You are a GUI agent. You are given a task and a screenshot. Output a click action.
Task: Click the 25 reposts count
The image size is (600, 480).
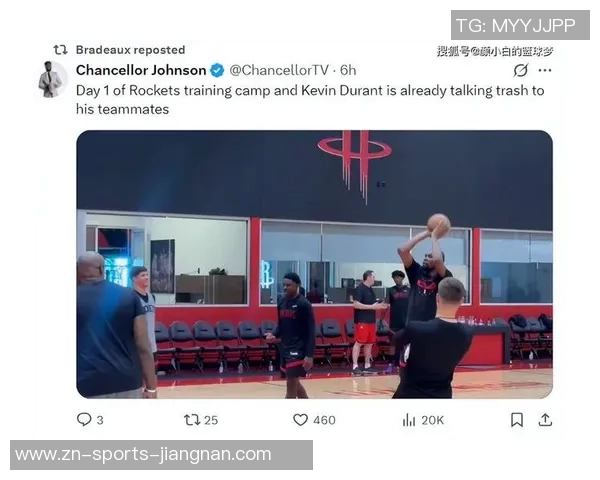coord(211,420)
